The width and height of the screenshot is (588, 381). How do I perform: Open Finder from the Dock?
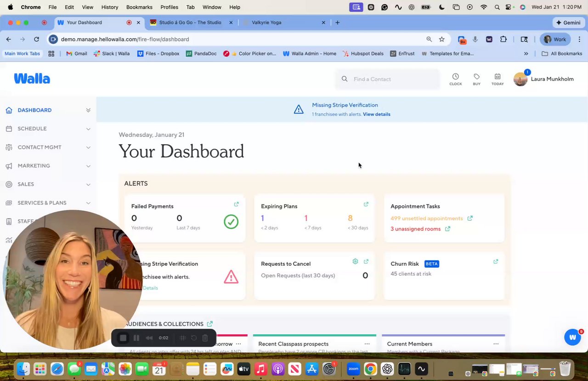[x=23, y=369]
